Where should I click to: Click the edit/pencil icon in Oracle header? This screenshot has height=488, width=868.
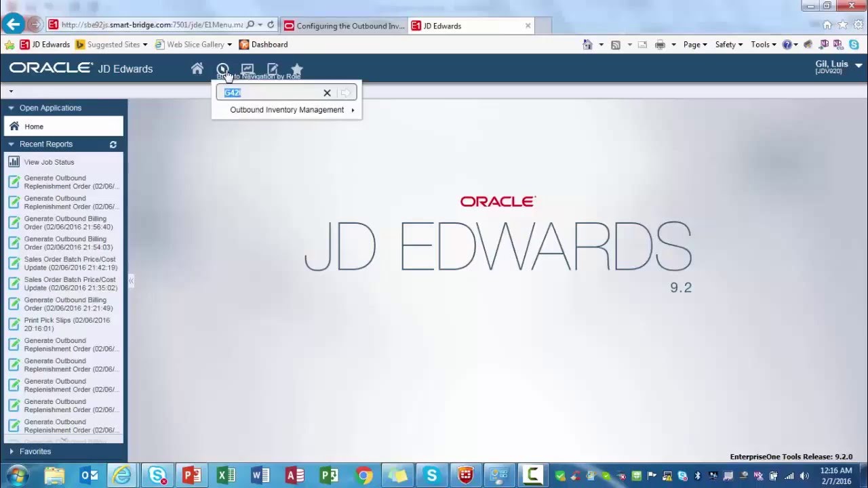click(273, 68)
